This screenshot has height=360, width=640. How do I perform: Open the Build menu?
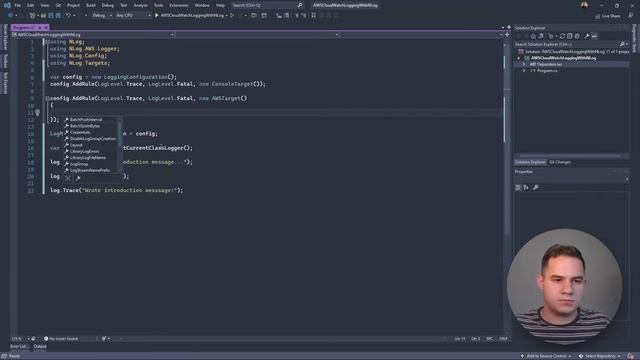pyautogui.click(x=91, y=5)
